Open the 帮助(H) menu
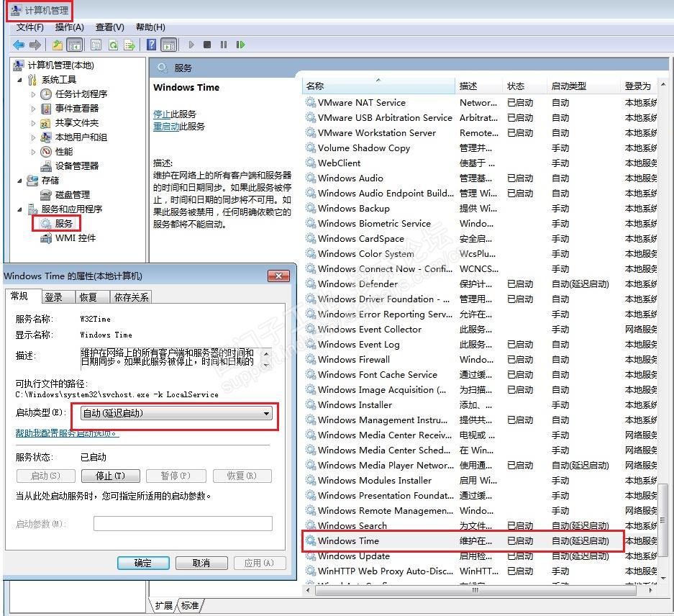The height and width of the screenshot is (616, 674). tap(150, 27)
